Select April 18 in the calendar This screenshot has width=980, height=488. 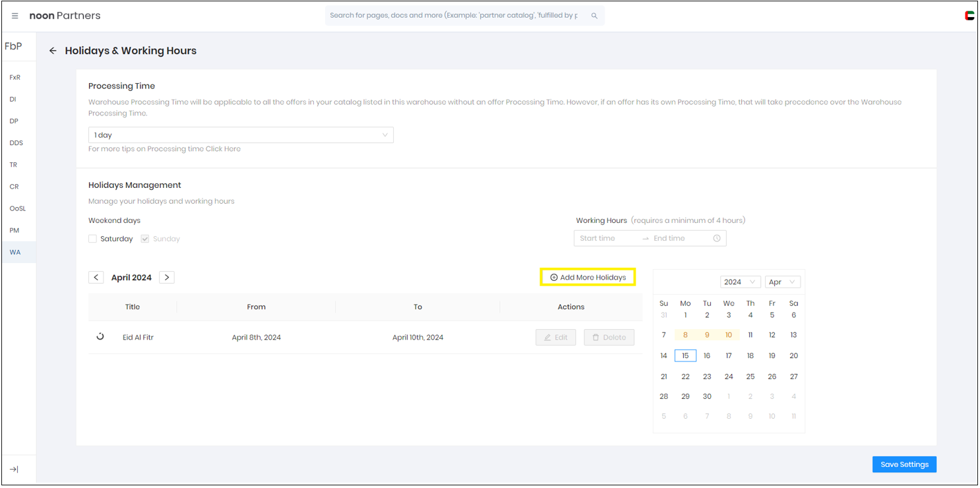click(x=750, y=356)
